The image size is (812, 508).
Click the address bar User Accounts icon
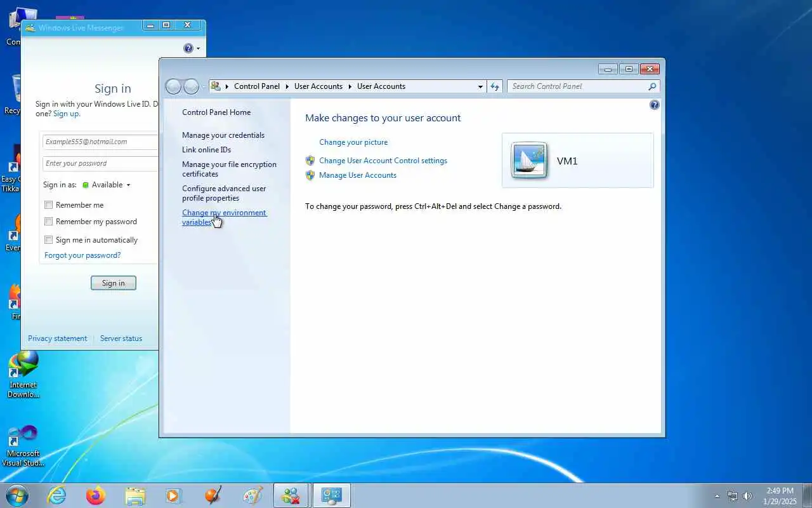pyautogui.click(x=216, y=86)
